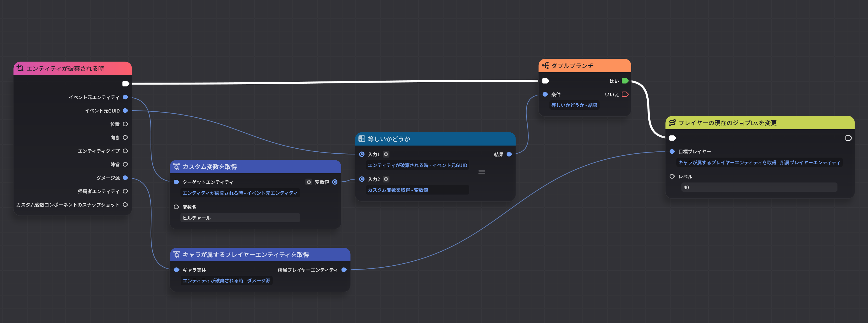Click the 所属プレイヤーエンティティ output pin
The width and height of the screenshot is (868, 323).
[x=344, y=270]
